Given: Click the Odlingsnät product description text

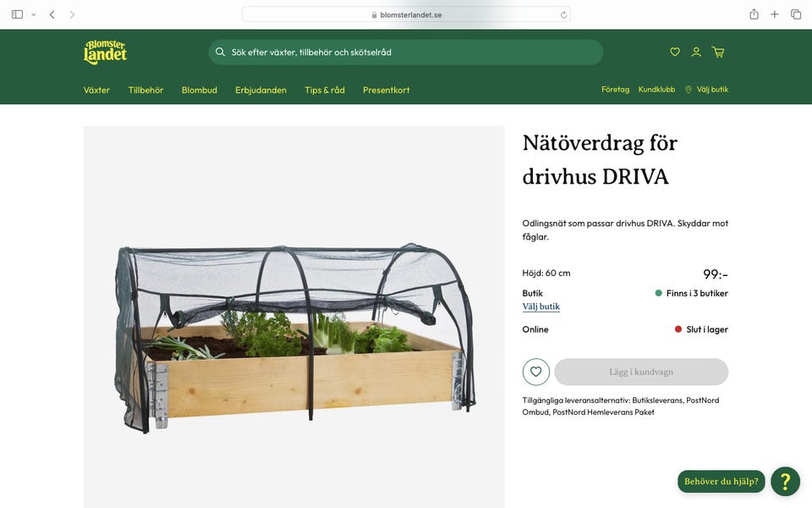Looking at the screenshot, I should (625, 230).
